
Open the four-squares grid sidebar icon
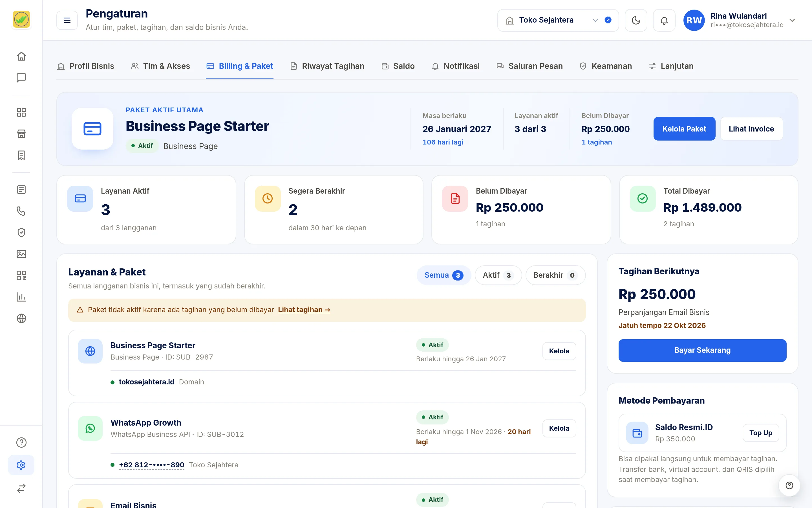21,112
